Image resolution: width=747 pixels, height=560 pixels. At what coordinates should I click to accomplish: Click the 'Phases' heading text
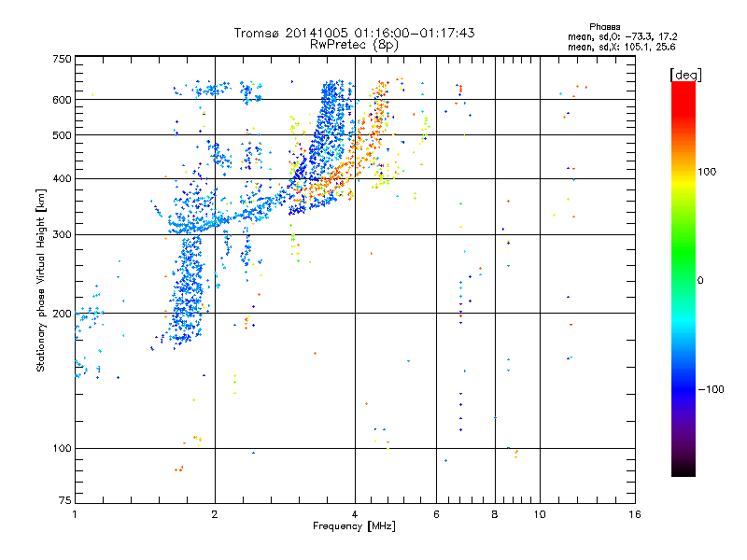click(604, 27)
